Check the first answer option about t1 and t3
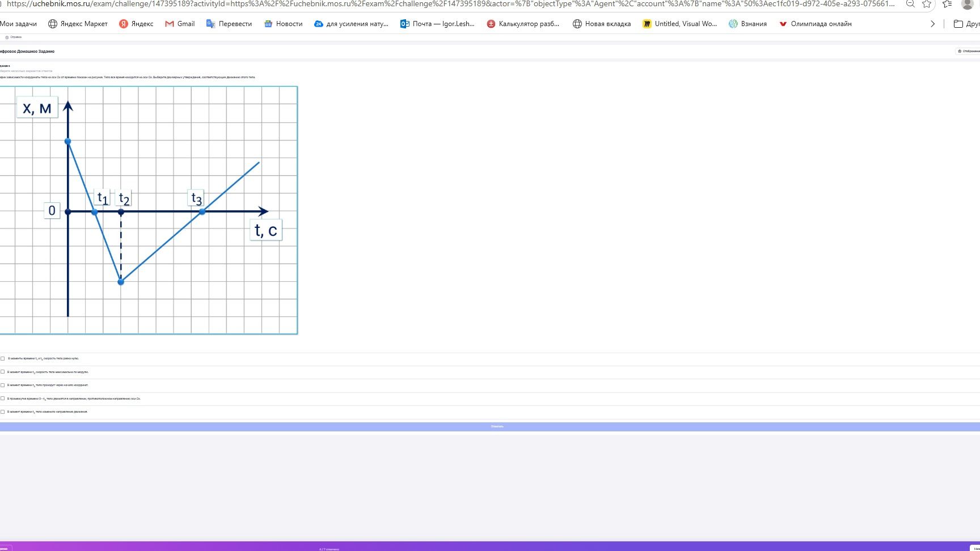Screen dimensions: 980x551 pyautogui.click(x=2, y=358)
